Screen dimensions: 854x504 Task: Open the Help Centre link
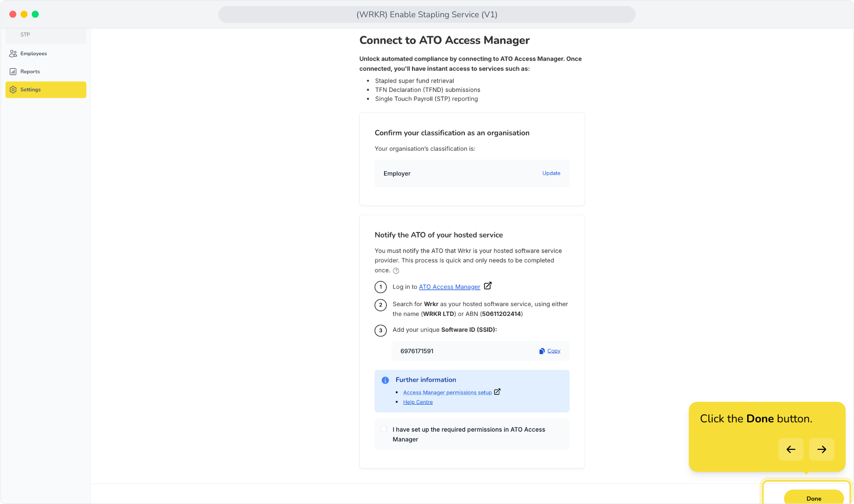pos(418,402)
